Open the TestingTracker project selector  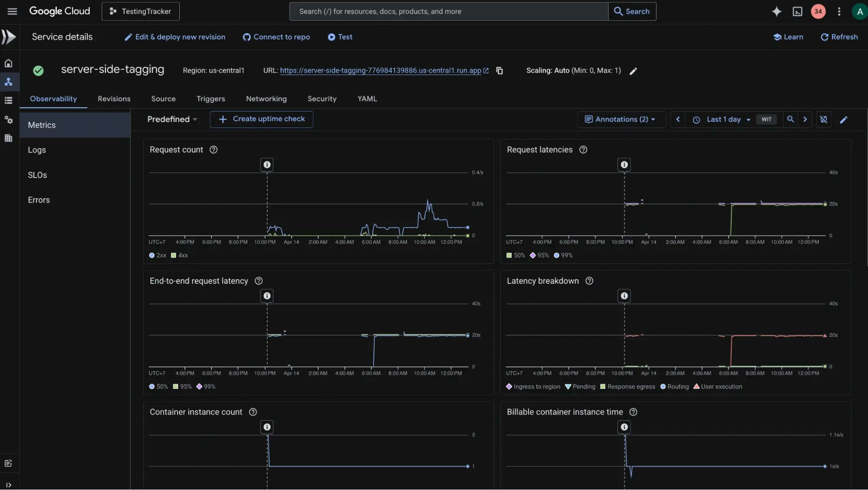pos(140,11)
